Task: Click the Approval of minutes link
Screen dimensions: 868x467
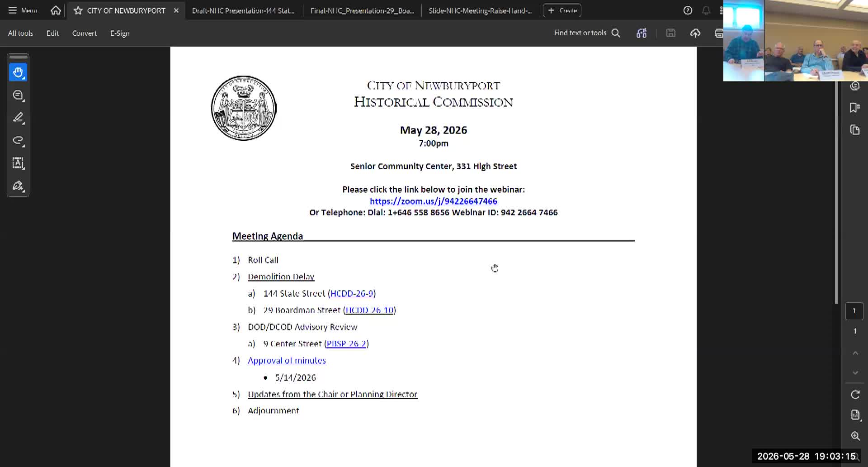Action: click(287, 361)
